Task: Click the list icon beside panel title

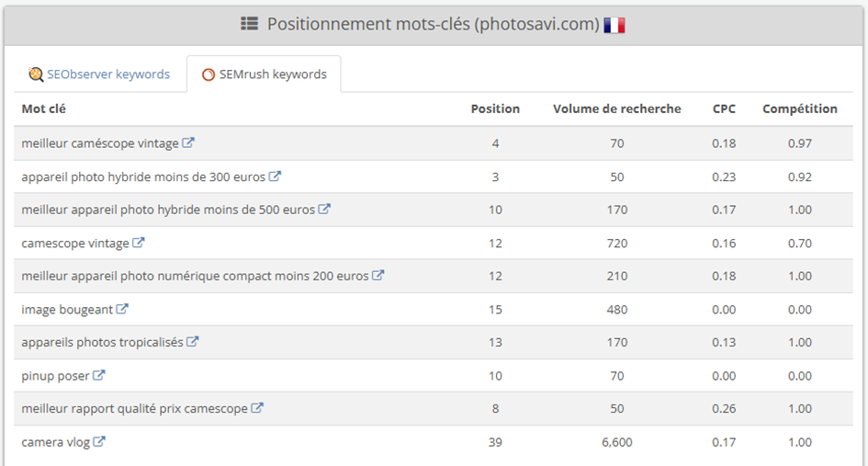Action: (x=249, y=24)
